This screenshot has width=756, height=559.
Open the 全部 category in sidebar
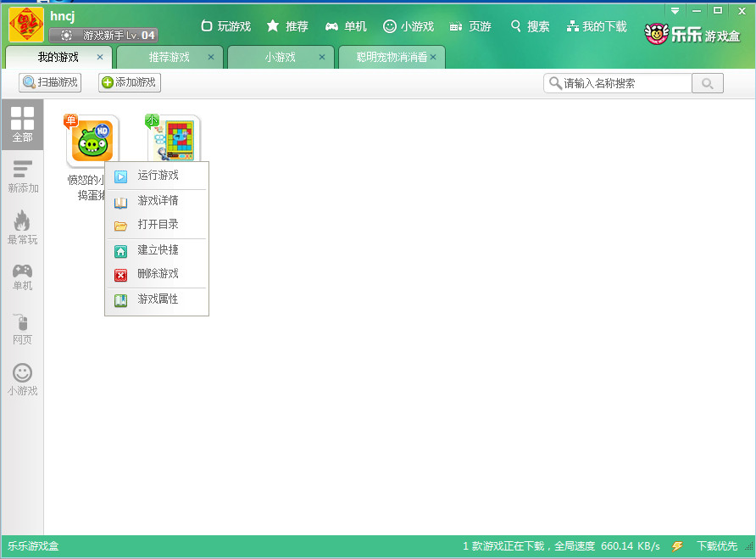coord(22,125)
